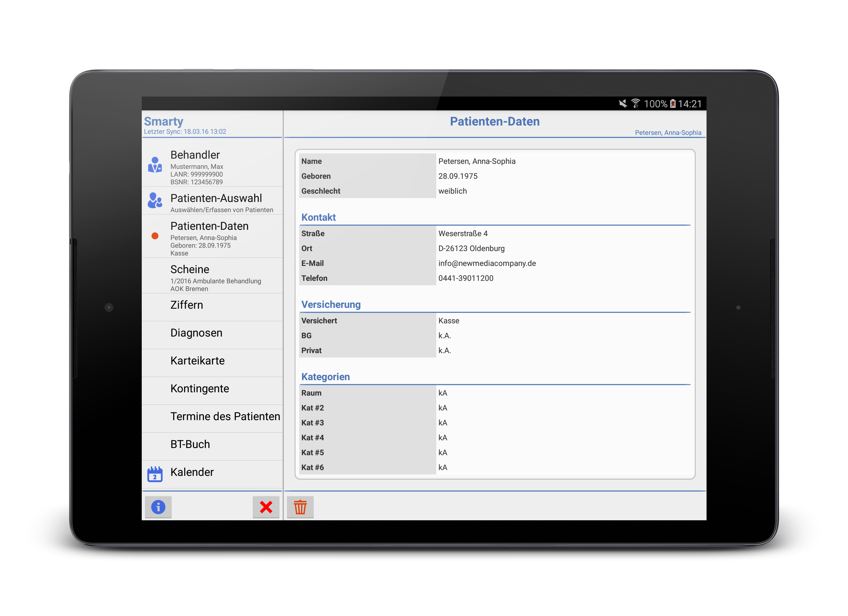
Task: Open Kontingente in the sidebar
Action: click(212, 391)
